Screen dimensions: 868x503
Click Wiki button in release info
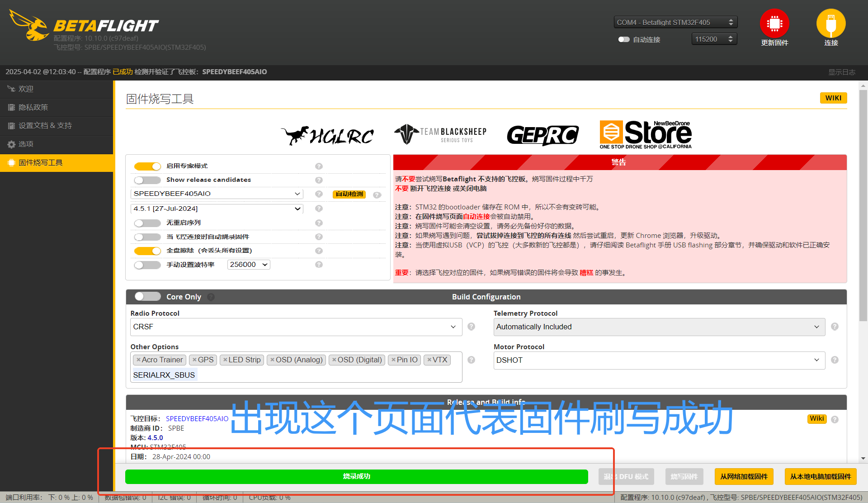click(816, 419)
